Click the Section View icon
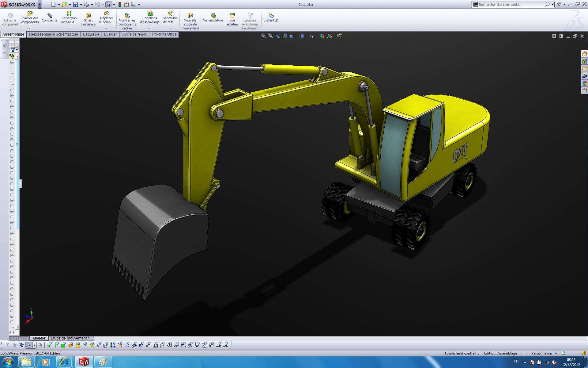The image size is (588, 368). 285,36
